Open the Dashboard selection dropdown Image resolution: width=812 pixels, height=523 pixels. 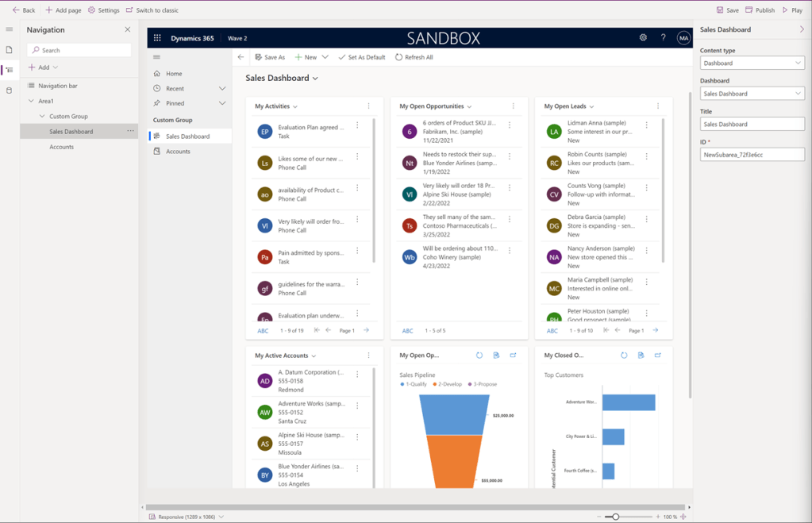coord(752,94)
